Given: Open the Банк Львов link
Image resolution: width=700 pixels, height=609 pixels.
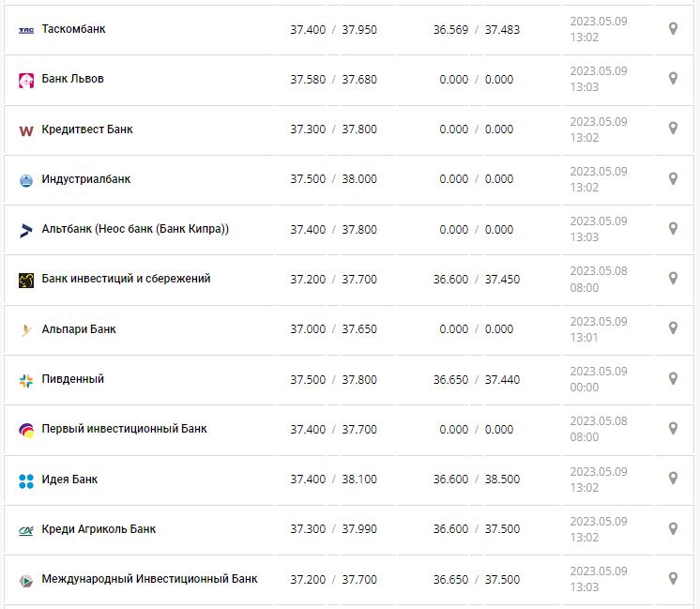Looking at the screenshot, I should (x=72, y=79).
